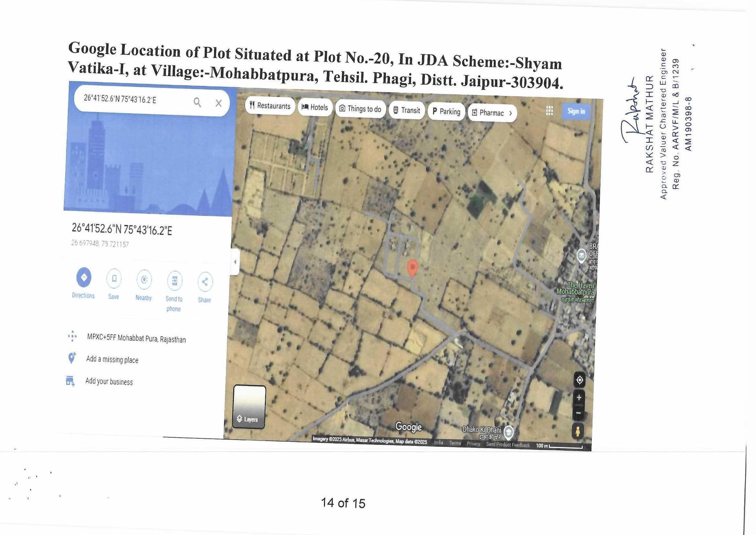Filter map by Hotels
This screenshot has height=535, width=756.
coord(315,108)
